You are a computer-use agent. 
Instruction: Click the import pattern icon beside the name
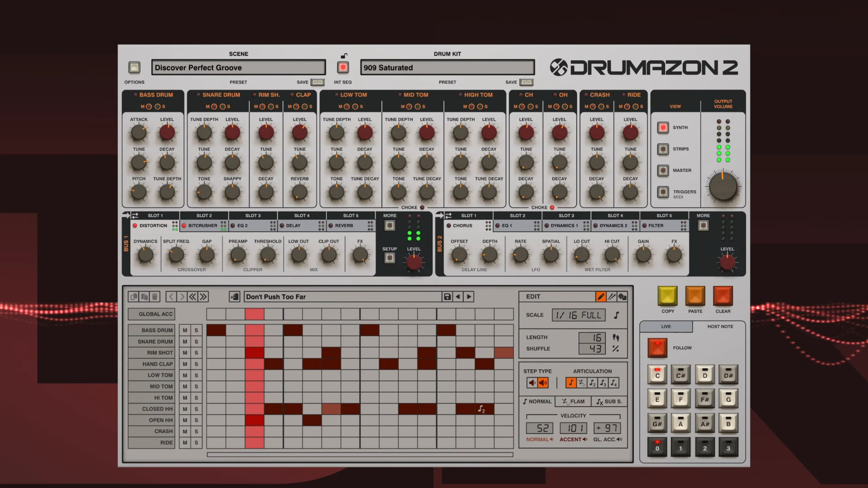tap(234, 297)
